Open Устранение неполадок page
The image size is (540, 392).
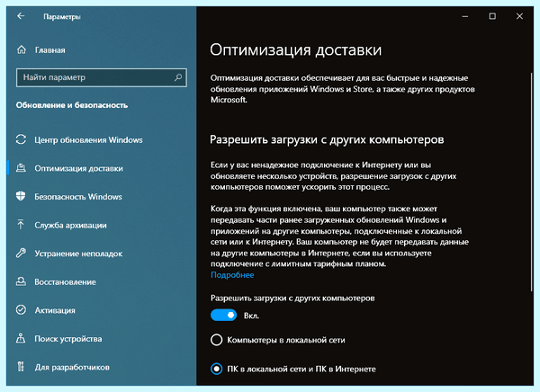click(78, 254)
